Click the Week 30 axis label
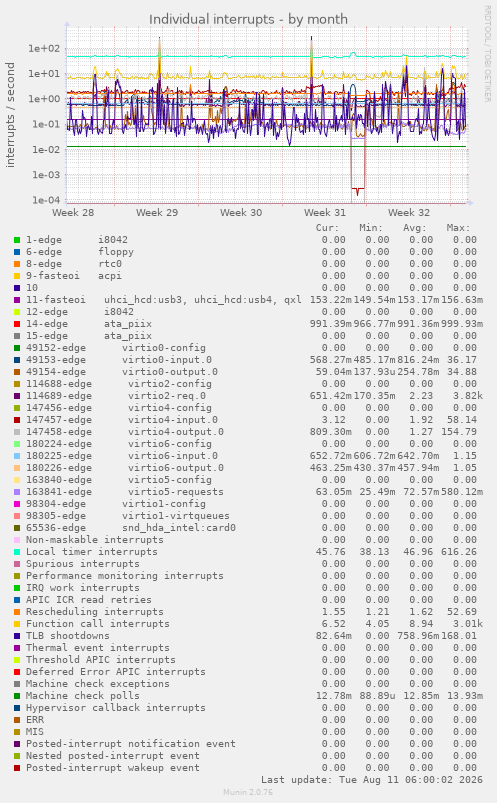The height and width of the screenshot is (803, 497). tap(241, 213)
